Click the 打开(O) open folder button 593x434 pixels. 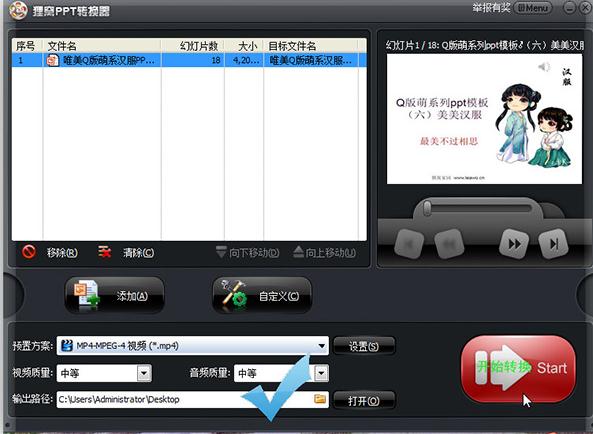pos(364,400)
